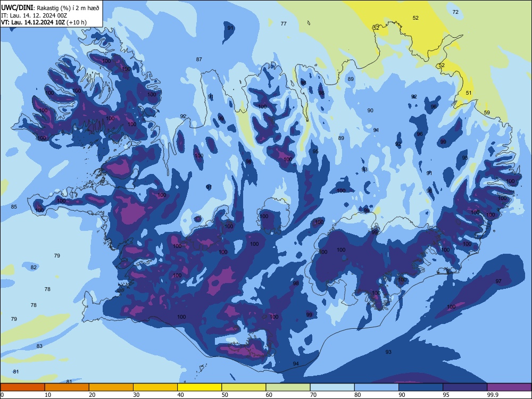
Task: Click the '94' value on the south coast
Action: tap(296, 364)
